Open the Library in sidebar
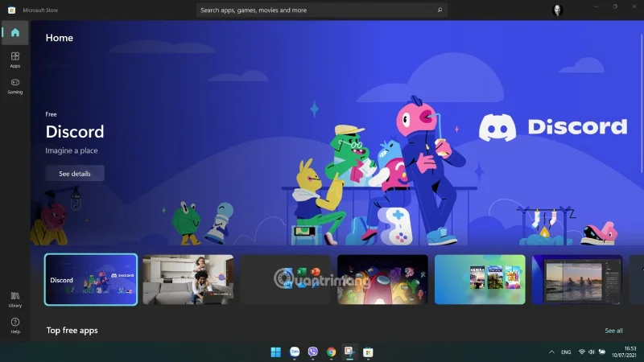 (x=15, y=299)
